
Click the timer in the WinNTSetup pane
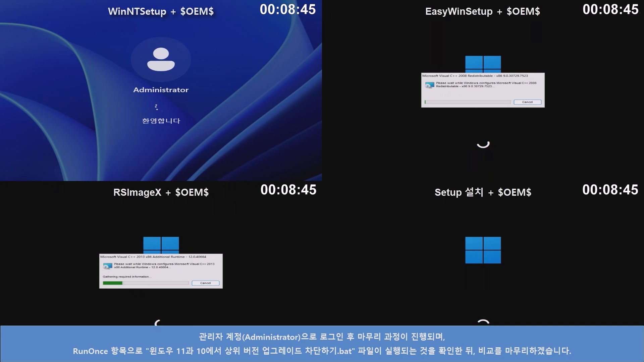pos(288,9)
